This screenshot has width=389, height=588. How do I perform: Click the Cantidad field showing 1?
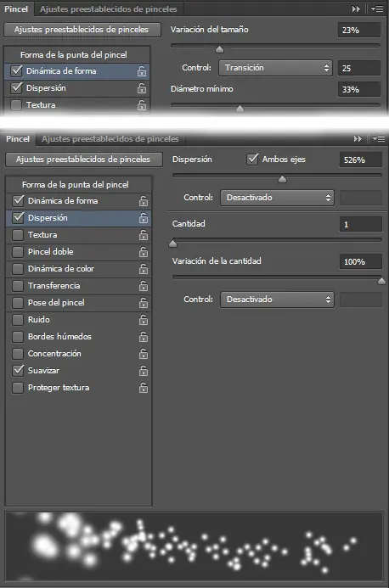360,224
